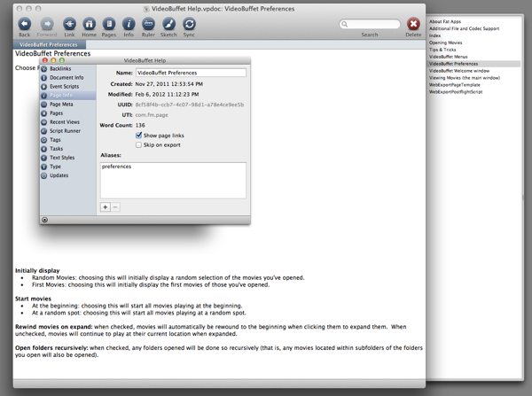Close the VideoBuffet Help info window
Viewport: 532px width, 396px height.
coord(45,60)
